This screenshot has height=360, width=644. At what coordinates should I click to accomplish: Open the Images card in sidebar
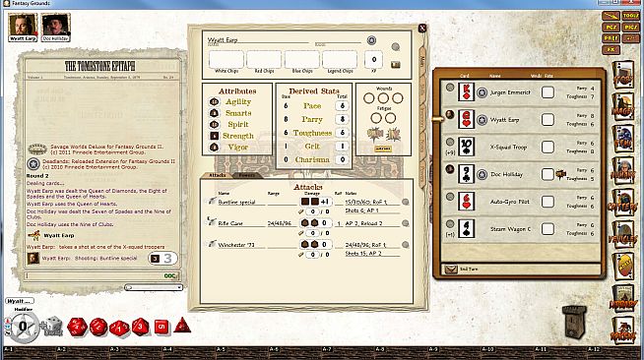pos(623,106)
